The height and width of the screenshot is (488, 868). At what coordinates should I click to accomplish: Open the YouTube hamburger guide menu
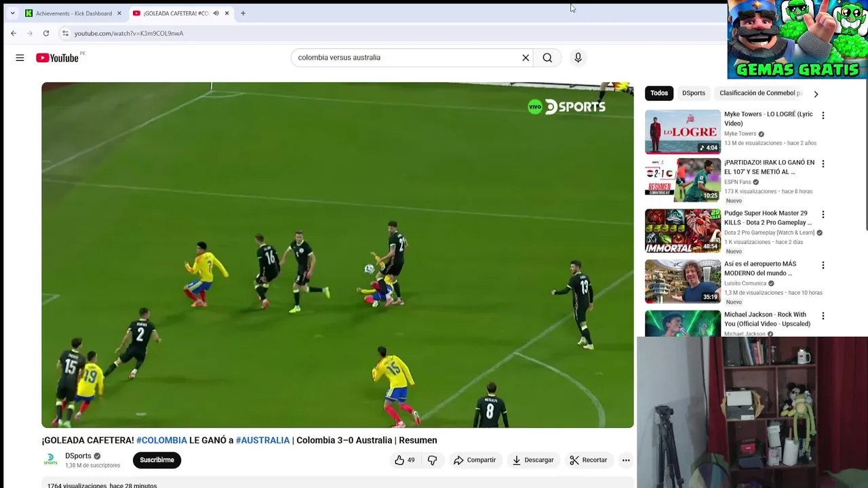click(20, 58)
